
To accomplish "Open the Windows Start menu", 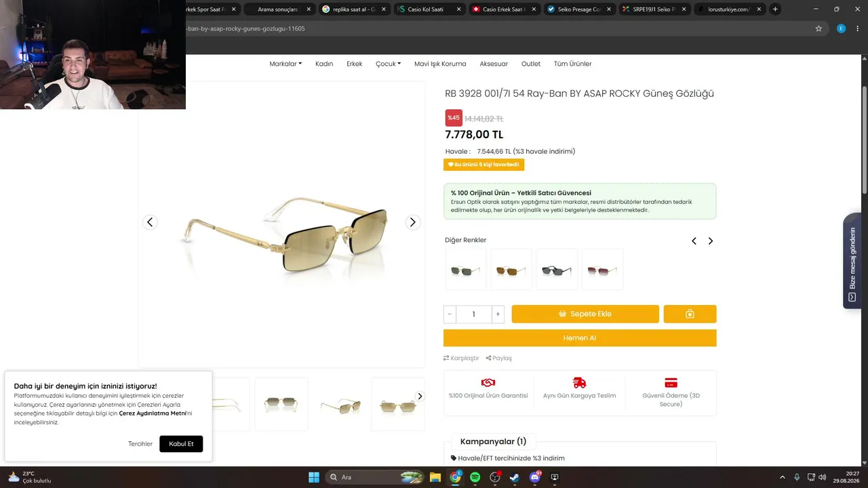I will coord(314,477).
